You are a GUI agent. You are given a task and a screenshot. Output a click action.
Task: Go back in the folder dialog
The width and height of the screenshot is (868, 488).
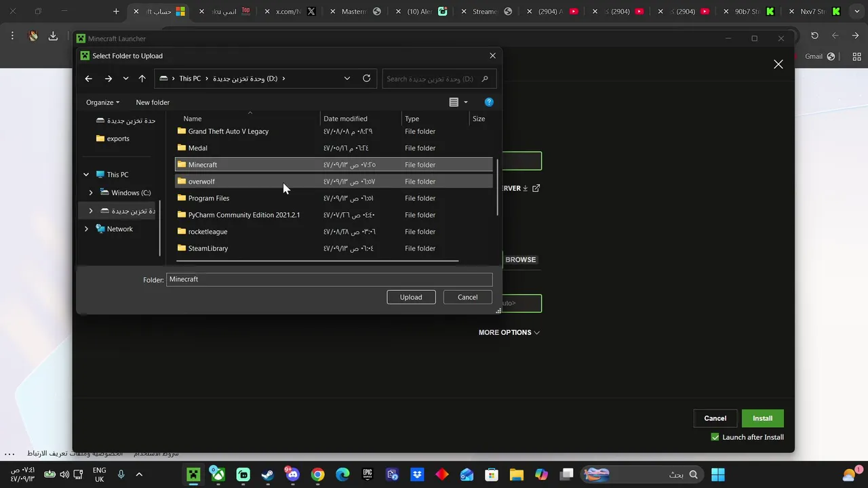(x=88, y=79)
